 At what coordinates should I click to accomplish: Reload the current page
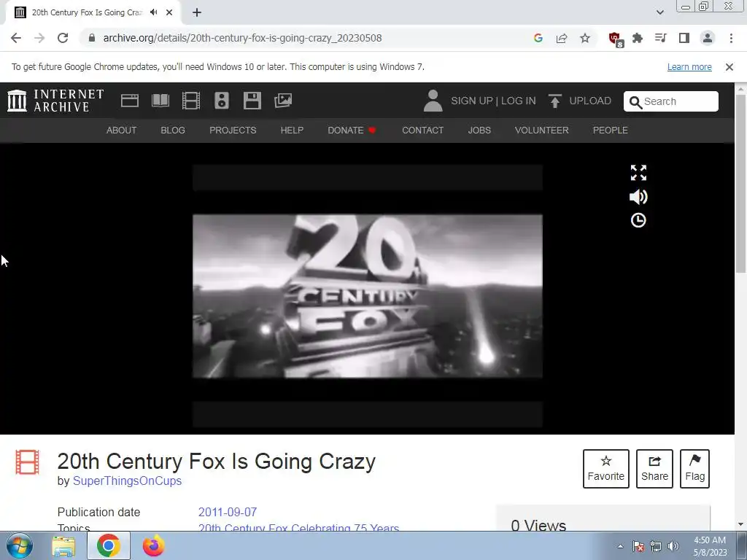coord(63,38)
